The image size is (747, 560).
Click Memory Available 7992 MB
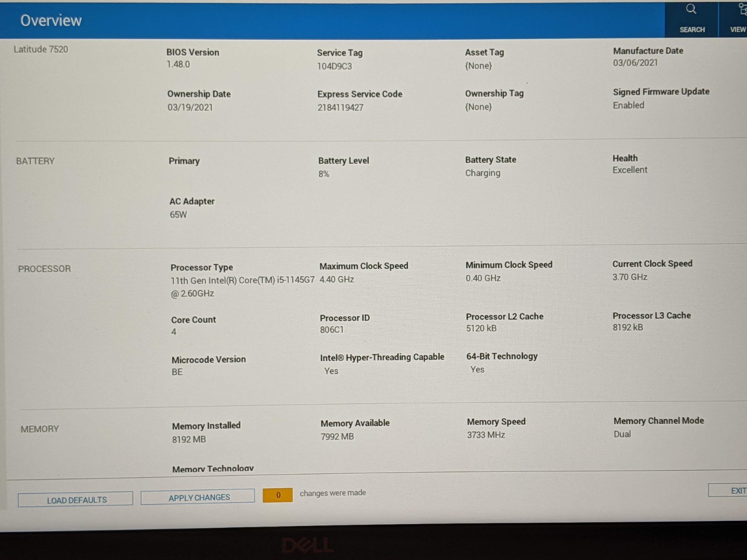tap(337, 437)
